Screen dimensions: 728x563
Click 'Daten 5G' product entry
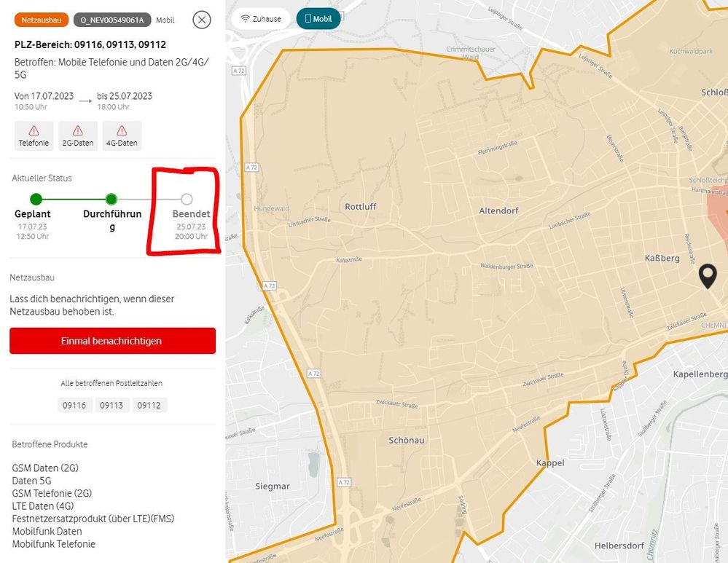(31, 481)
